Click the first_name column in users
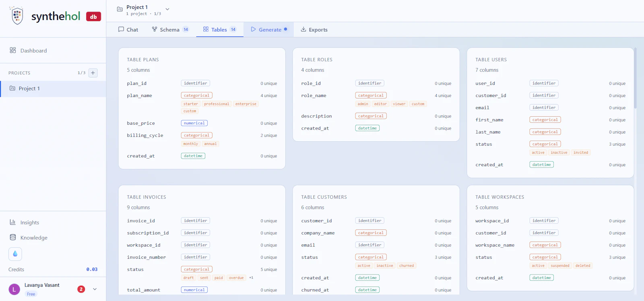 489,120
